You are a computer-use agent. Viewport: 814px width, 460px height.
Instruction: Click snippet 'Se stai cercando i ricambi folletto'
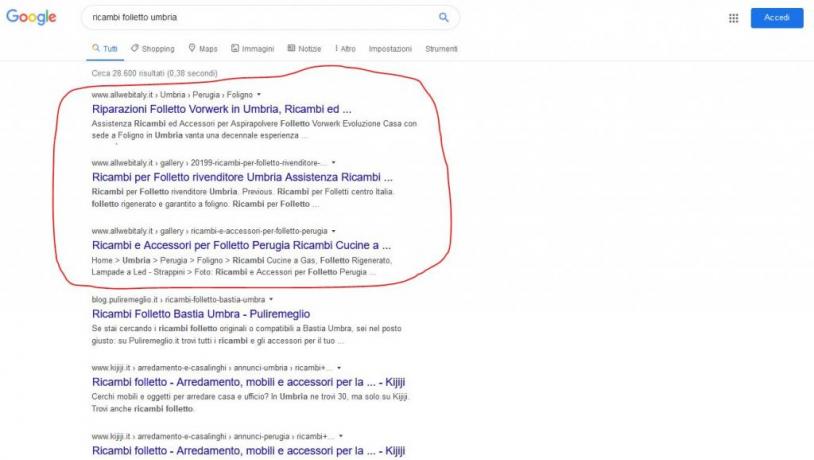(246, 334)
